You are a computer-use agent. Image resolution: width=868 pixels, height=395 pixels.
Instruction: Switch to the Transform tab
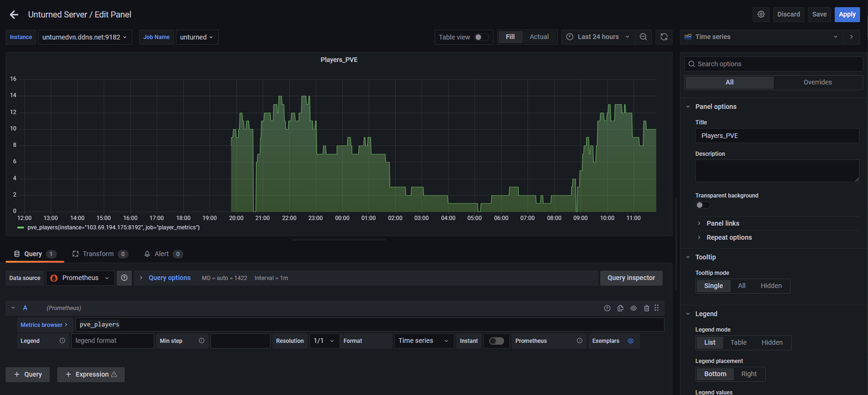click(98, 254)
